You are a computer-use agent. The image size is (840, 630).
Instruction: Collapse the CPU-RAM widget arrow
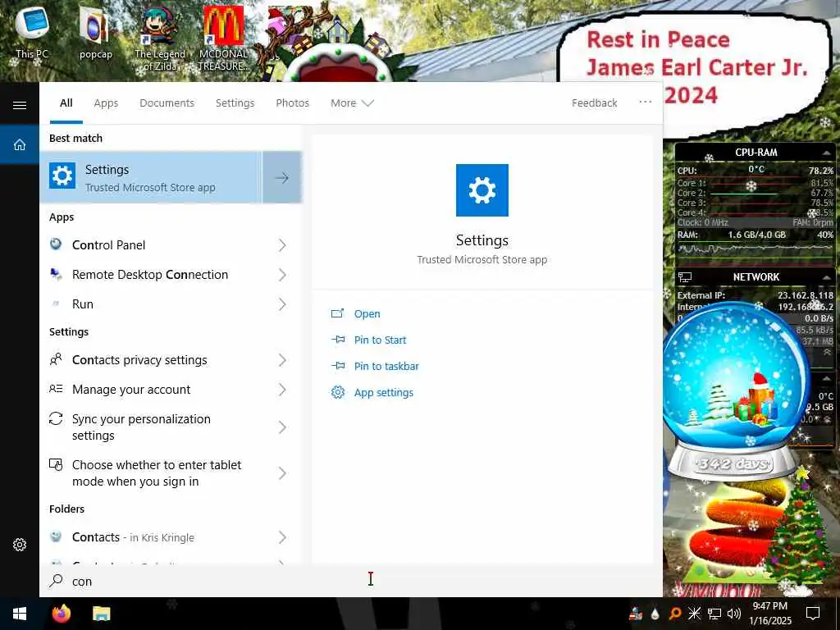click(827, 153)
